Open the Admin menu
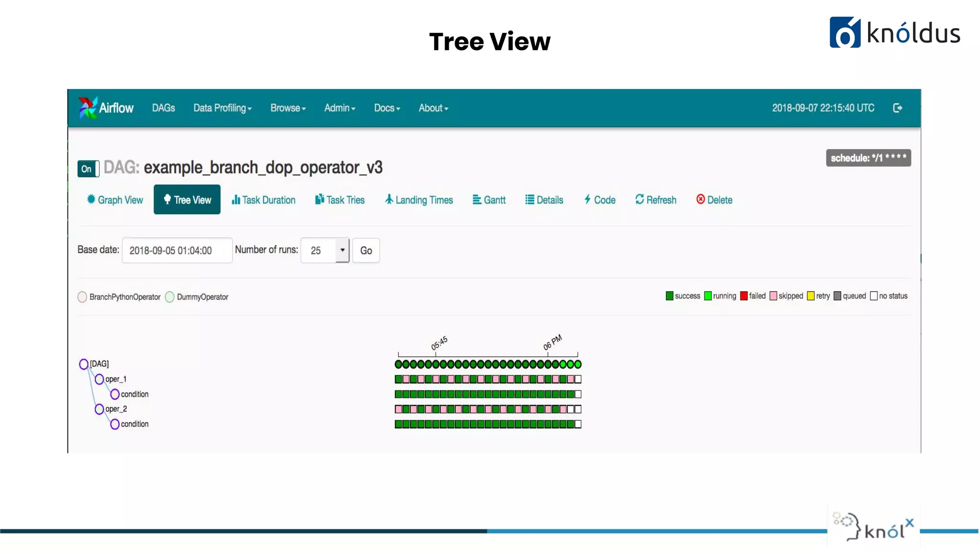 [x=340, y=108]
